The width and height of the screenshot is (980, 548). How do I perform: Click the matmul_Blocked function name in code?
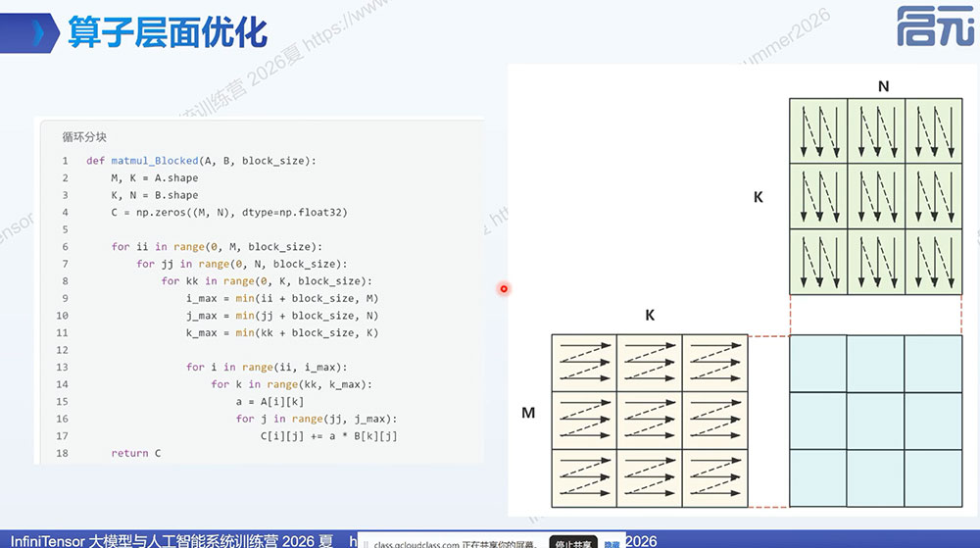[x=155, y=161]
